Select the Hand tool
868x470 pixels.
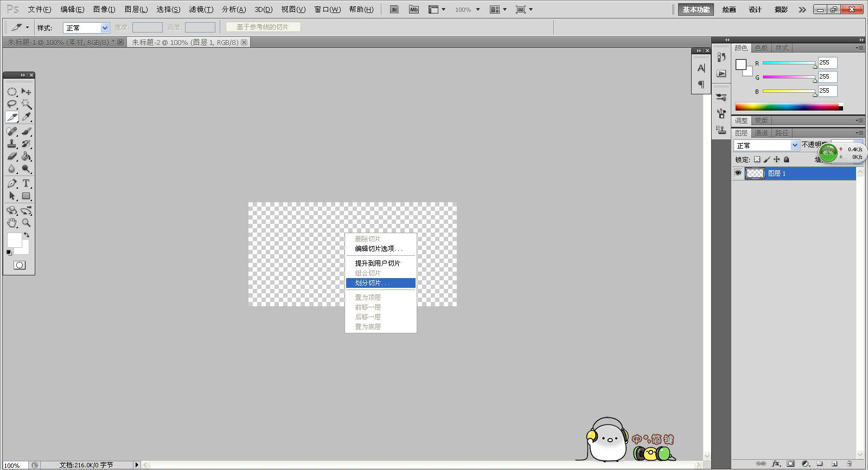click(12, 223)
